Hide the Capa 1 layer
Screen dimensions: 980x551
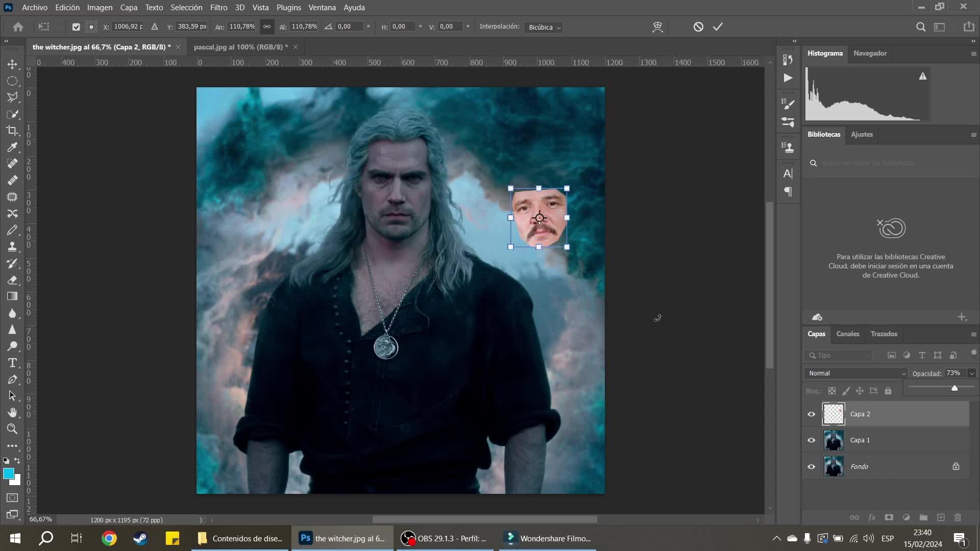[x=811, y=440]
